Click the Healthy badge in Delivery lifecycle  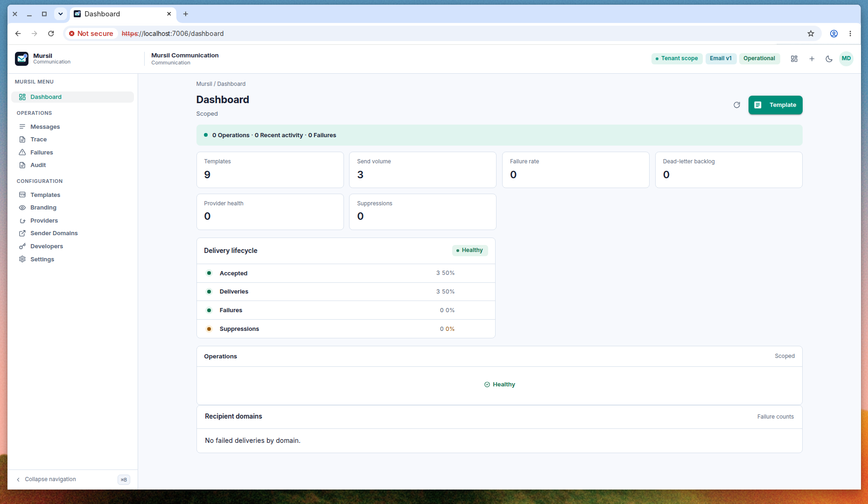pos(470,251)
